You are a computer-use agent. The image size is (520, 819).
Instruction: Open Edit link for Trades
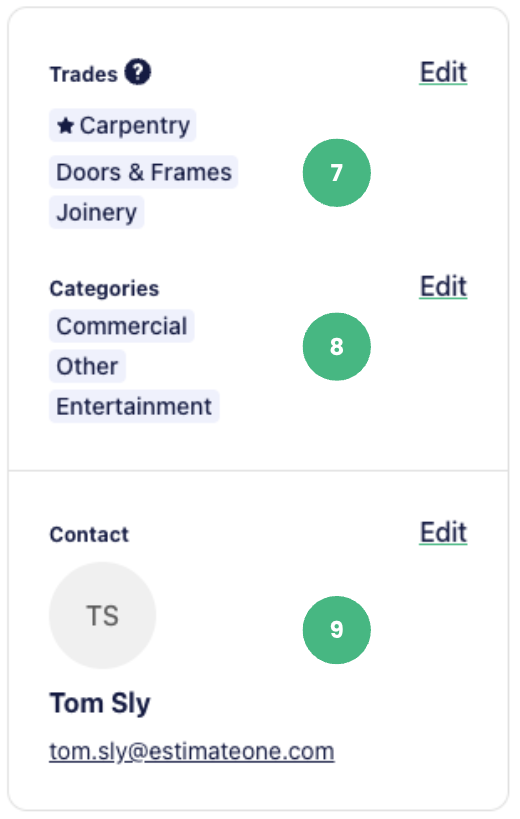[443, 72]
